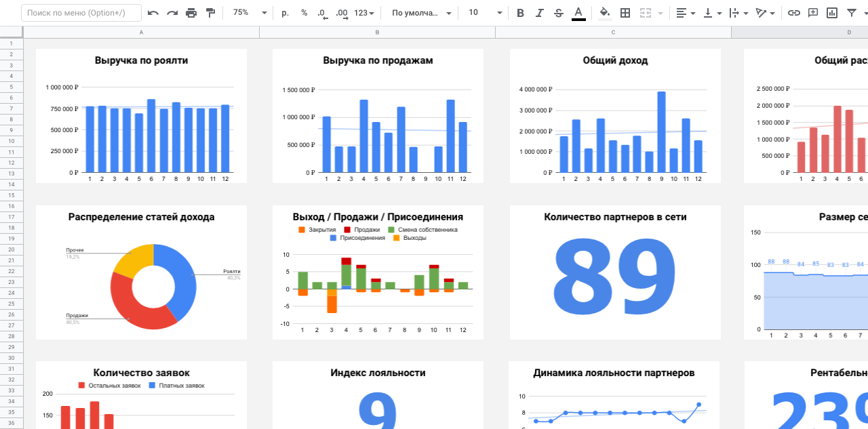Select row 1 header
This screenshot has width=868, height=429.
coord(12,43)
